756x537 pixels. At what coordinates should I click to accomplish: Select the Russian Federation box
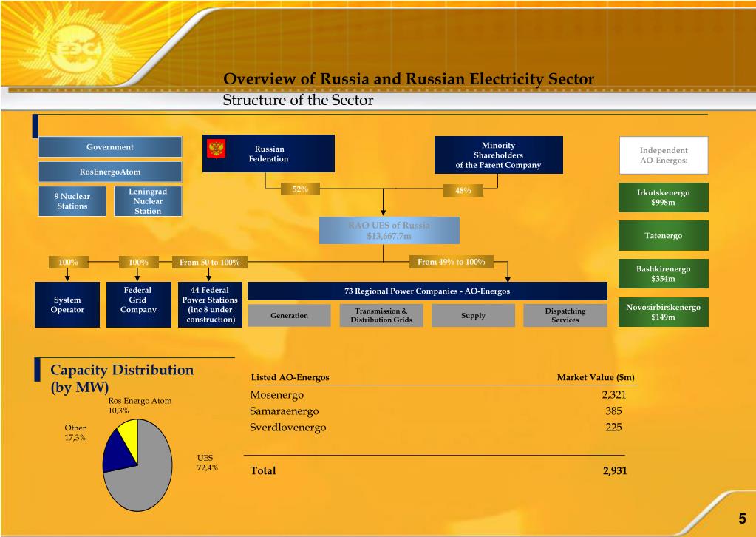click(268, 153)
